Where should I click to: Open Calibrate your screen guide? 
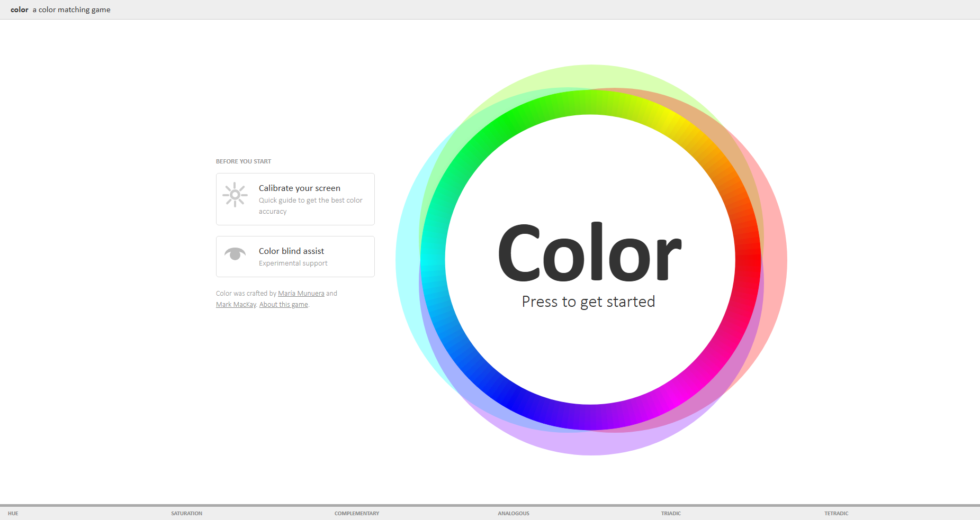tap(295, 199)
